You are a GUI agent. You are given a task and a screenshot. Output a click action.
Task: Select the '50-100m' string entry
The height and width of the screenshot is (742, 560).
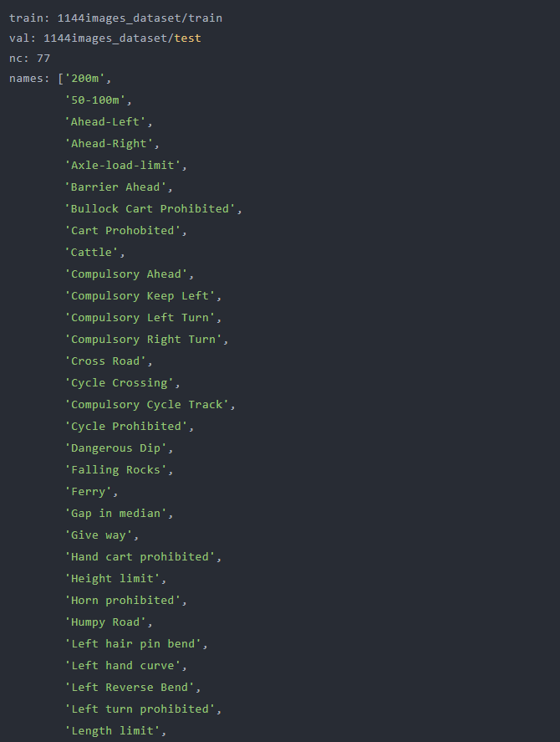click(95, 100)
